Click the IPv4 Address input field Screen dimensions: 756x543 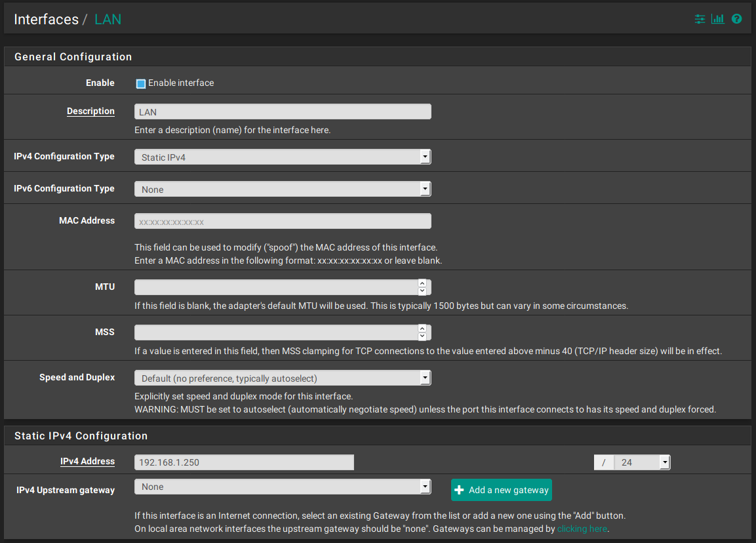[244, 462]
